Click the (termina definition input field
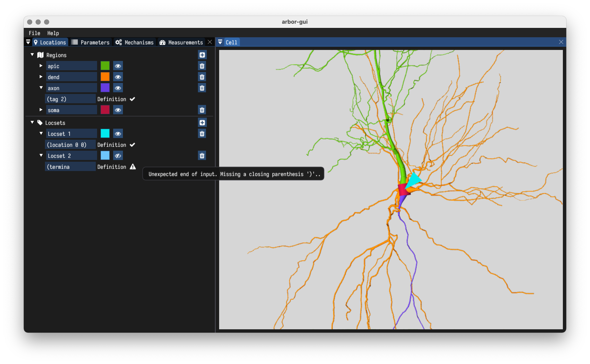 click(70, 167)
